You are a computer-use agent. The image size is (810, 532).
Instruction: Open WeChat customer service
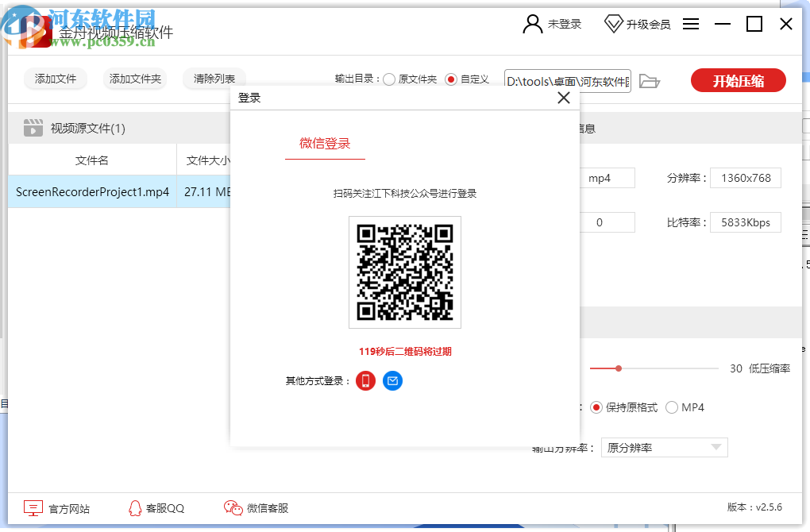tap(233, 507)
